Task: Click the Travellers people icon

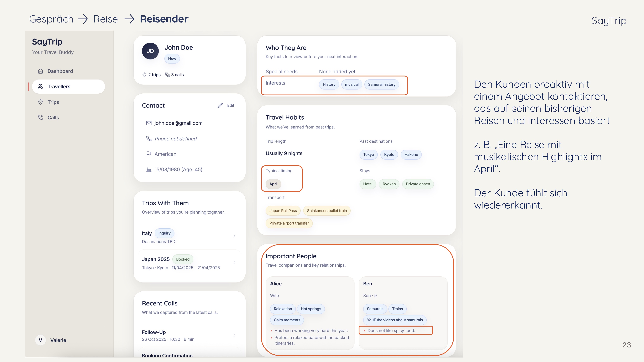Action: 40,87
